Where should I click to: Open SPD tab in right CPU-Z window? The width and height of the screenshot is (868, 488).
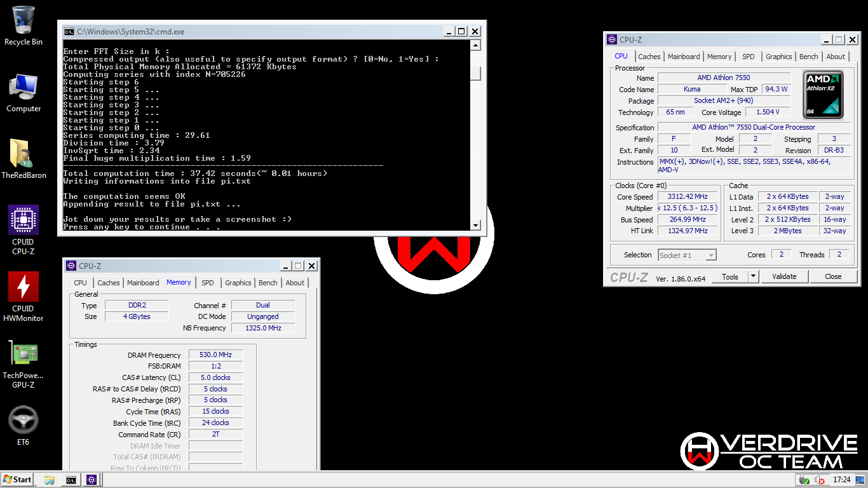point(749,57)
